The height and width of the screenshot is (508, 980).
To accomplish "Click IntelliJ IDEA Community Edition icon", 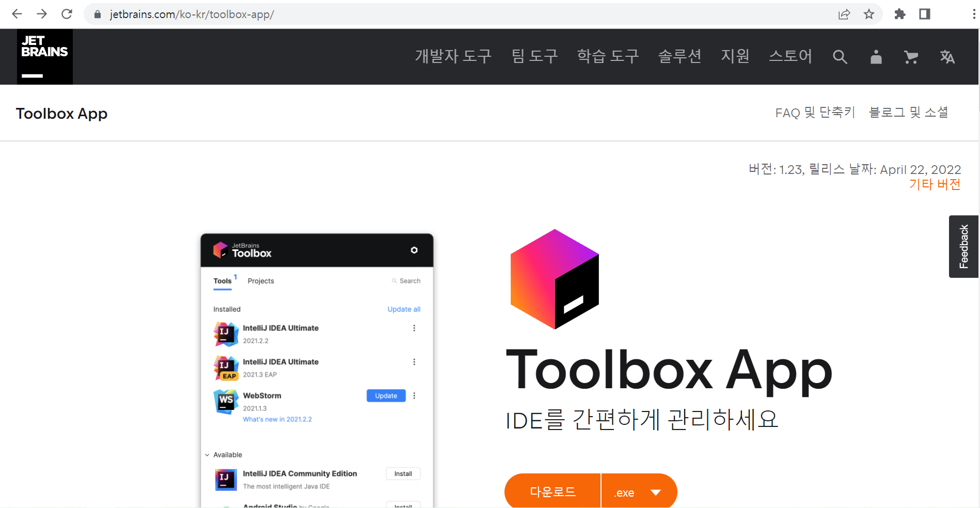I will 226,480.
